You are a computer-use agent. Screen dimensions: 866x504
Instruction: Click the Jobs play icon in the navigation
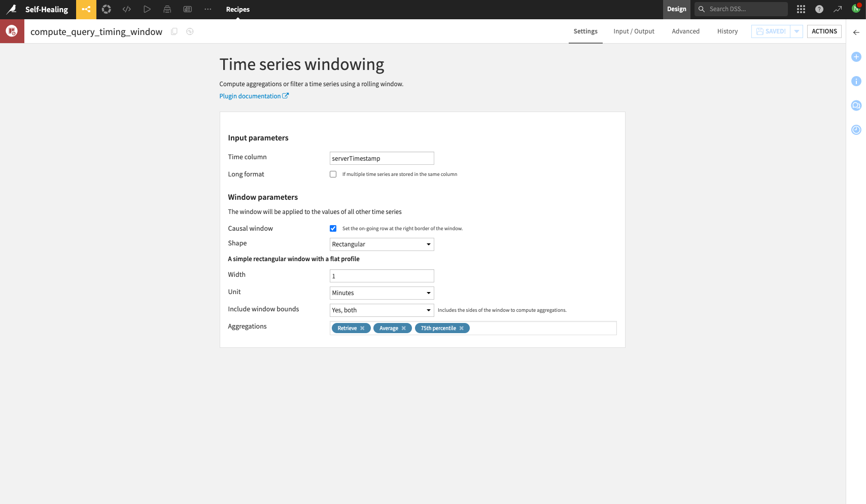(147, 9)
